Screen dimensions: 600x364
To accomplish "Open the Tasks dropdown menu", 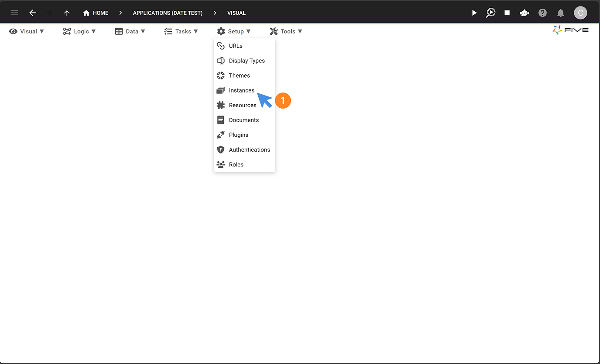I will 181,31.
